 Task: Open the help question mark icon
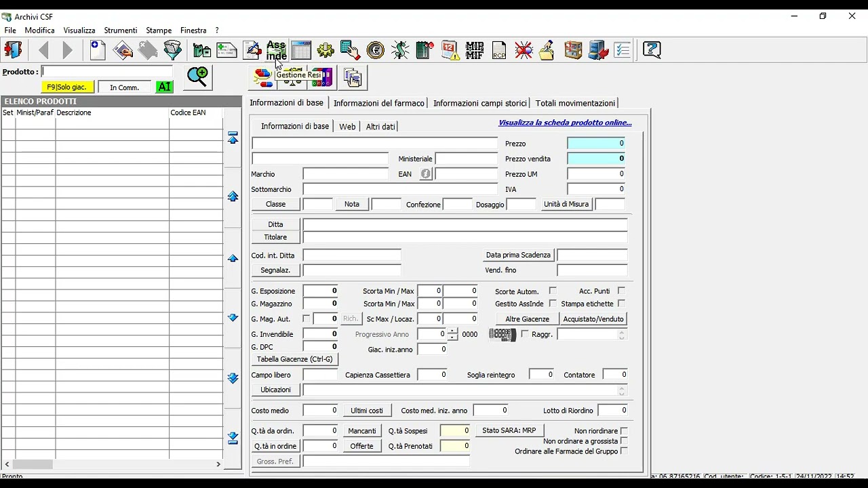point(652,50)
